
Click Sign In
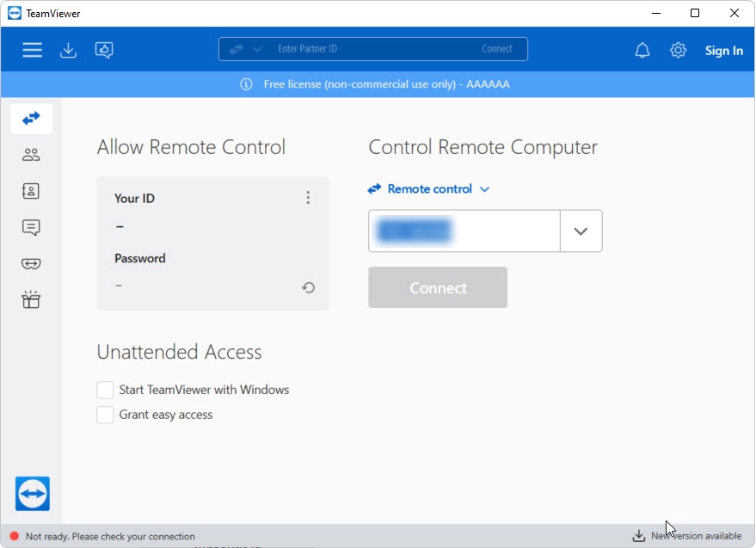pos(723,51)
